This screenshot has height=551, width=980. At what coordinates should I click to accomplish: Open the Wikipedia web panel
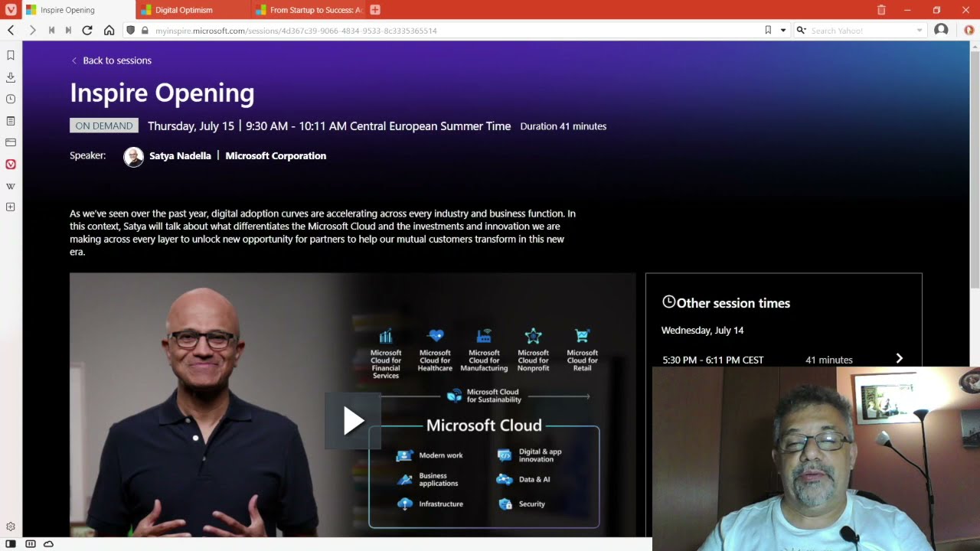coord(11,186)
